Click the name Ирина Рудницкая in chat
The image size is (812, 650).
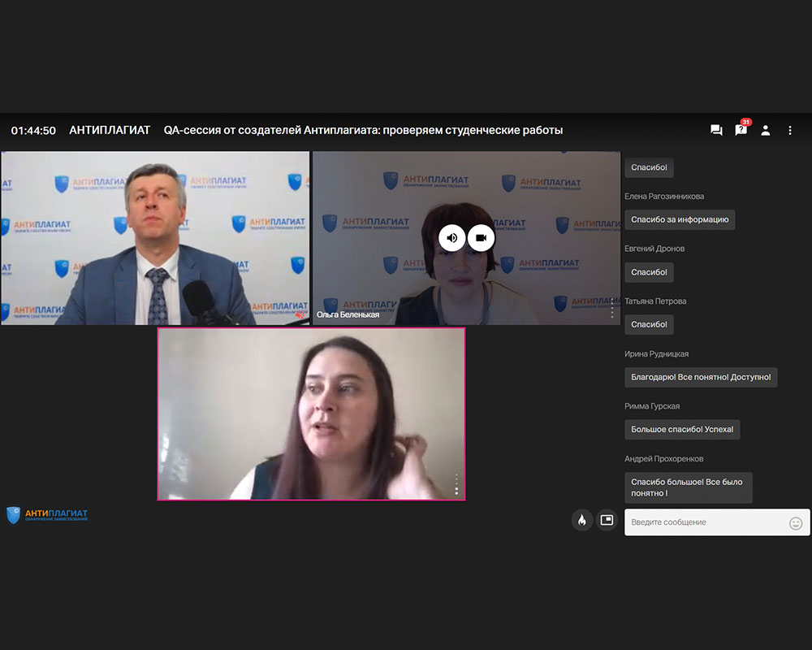click(x=657, y=354)
